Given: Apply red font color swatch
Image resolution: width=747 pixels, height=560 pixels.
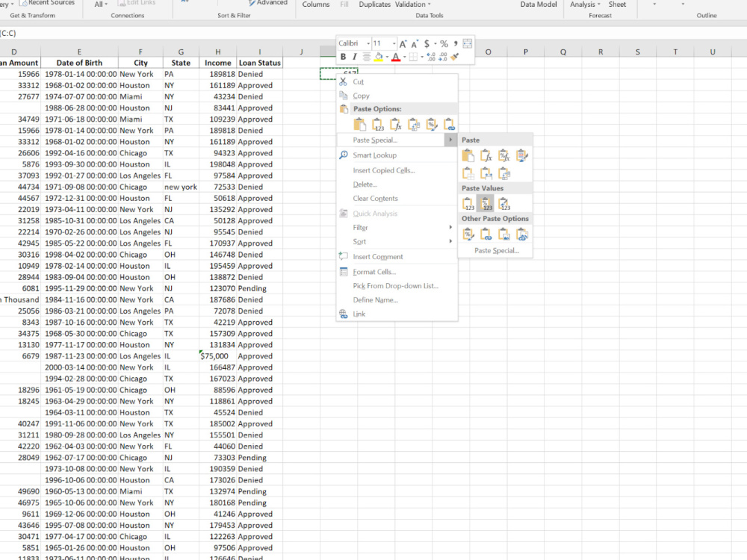Looking at the screenshot, I should [x=396, y=57].
